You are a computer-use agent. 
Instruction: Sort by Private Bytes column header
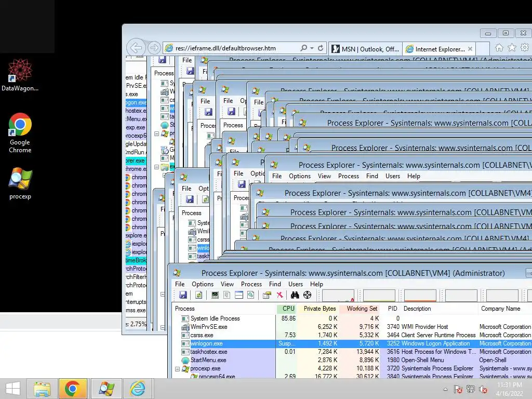pos(320,309)
